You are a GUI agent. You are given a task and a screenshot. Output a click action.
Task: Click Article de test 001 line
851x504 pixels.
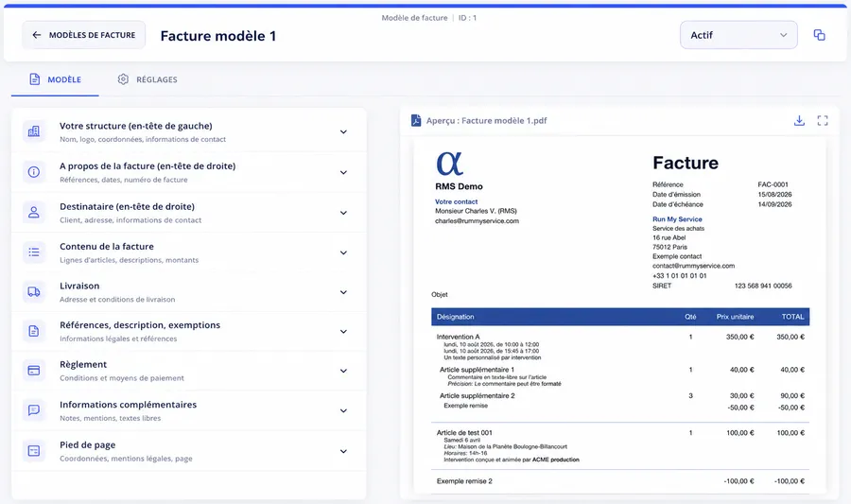(x=464, y=433)
